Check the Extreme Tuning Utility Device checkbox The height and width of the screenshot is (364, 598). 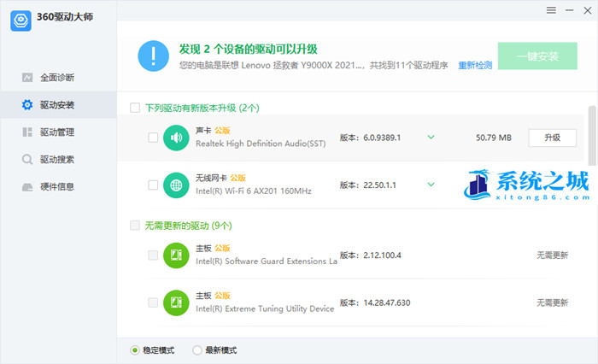pos(153,302)
